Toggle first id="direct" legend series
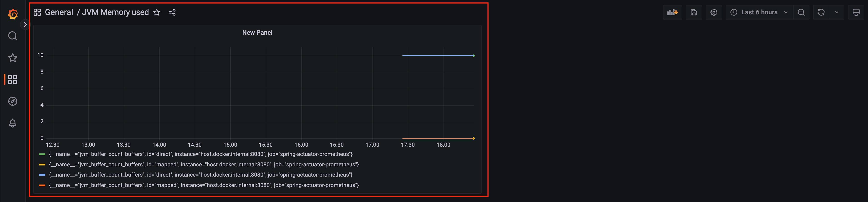The width and height of the screenshot is (868, 202). tap(201, 154)
